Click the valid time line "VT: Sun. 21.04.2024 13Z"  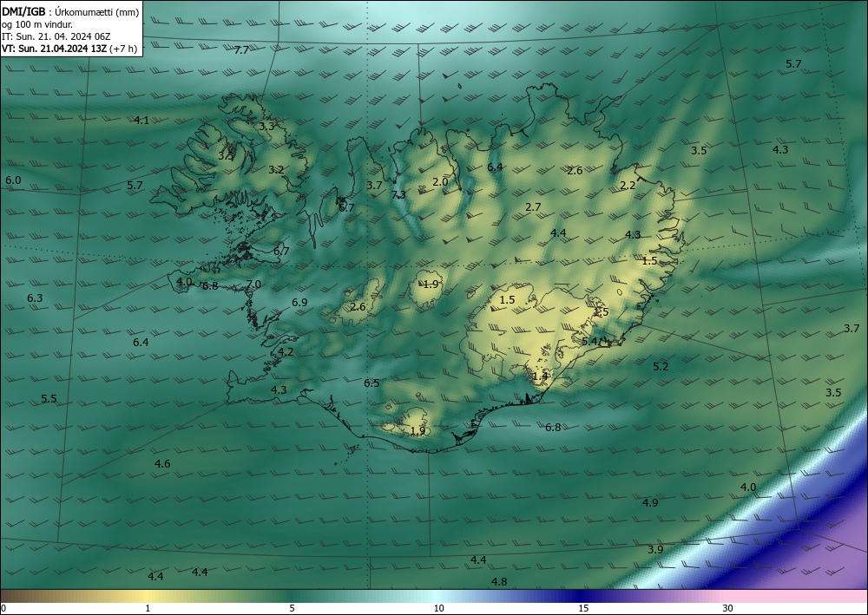[54, 49]
